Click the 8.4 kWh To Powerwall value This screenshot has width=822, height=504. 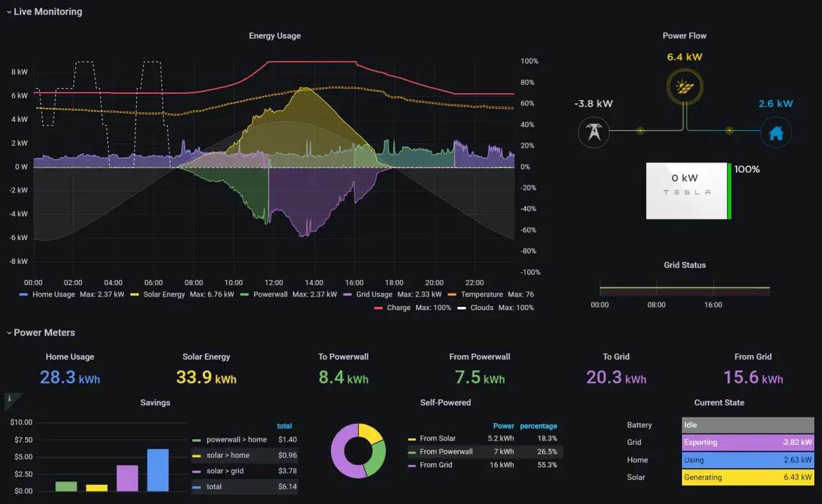point(344,377)
